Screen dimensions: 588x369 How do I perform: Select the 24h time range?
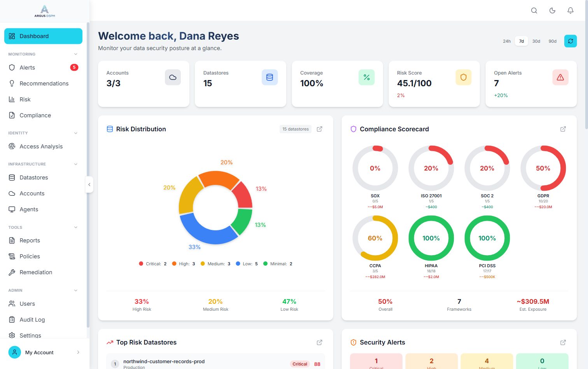[x=507, y=41]
